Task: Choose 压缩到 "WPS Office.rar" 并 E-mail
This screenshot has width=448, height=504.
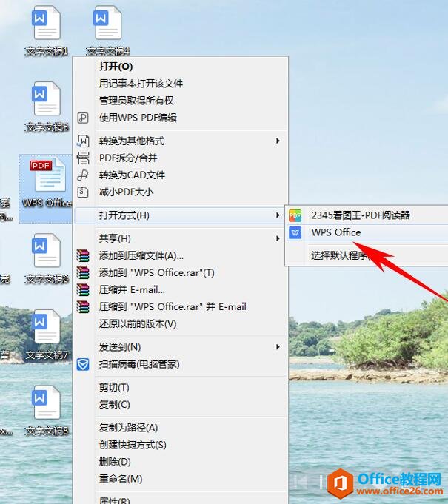Action: pyautogui.click(x=181, y=307)
